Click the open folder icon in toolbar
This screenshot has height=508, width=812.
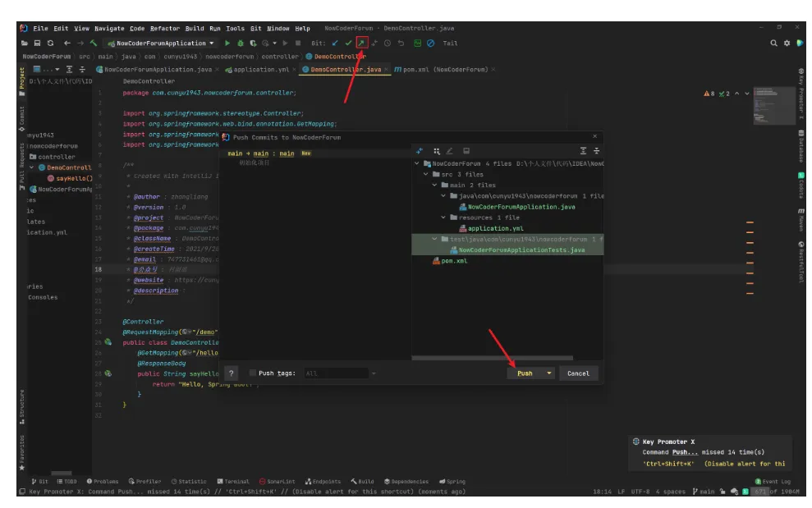25,43
